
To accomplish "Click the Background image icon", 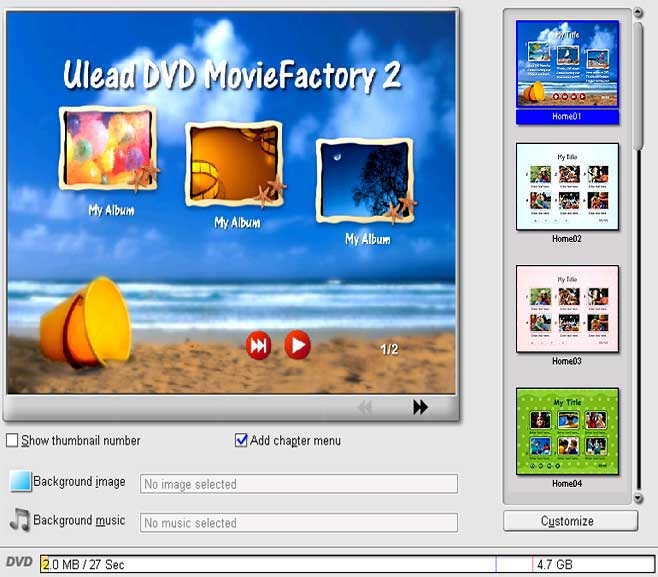I will 20,481.
